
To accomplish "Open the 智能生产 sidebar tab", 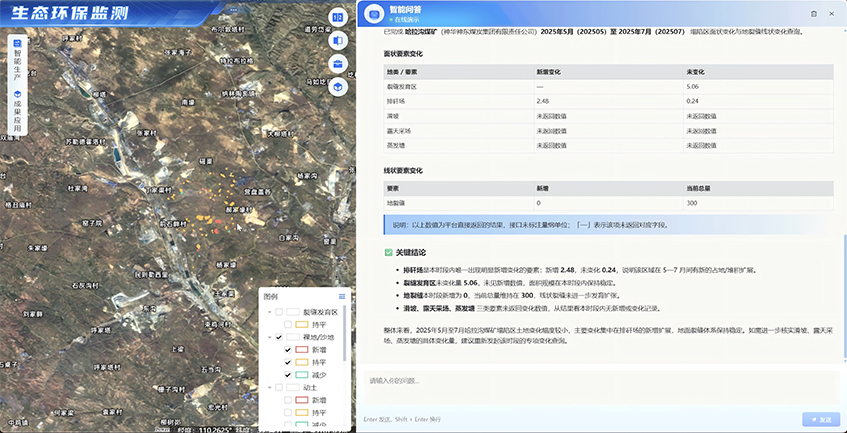I will tap(17, 59).
